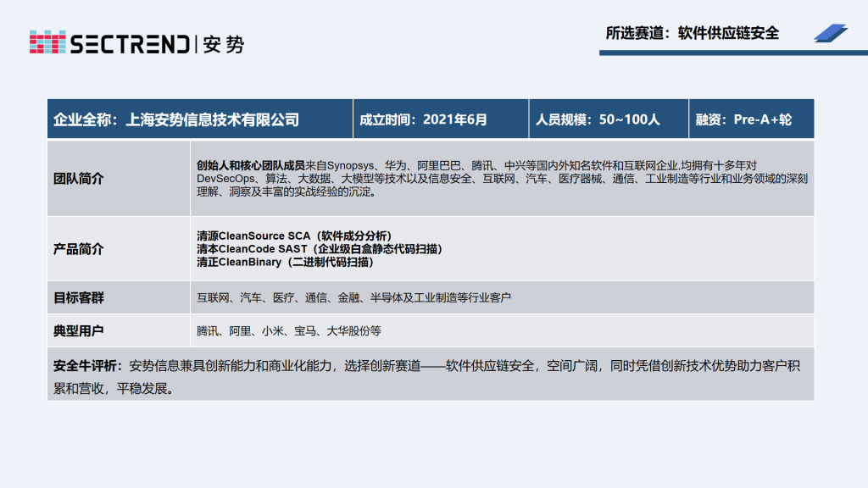The image size is (868, 488).
Task: Click the 安全牛评析 analysis paragraph
Action: pyautogui.click(x=427, y=377)
